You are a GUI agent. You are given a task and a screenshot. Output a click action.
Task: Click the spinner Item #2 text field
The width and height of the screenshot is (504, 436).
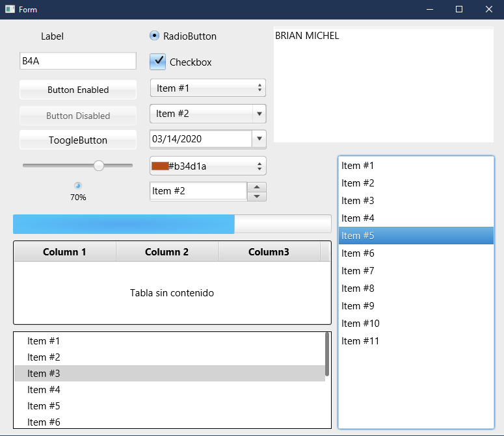tap(198, 191)
